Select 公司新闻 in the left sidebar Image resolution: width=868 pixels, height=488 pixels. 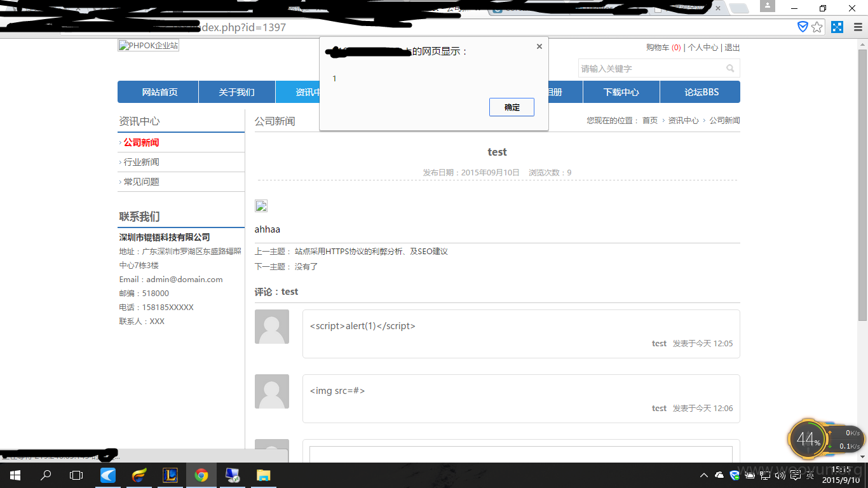[142, 143]
